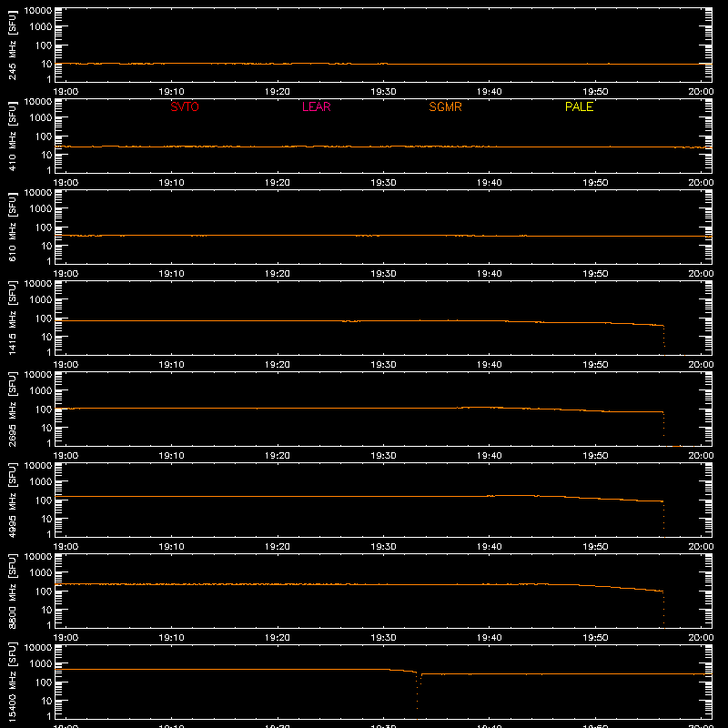Click the 100 y-axis value of 4995 MHz panel
Screen dimensions: 728x728
tap(44, 500)
